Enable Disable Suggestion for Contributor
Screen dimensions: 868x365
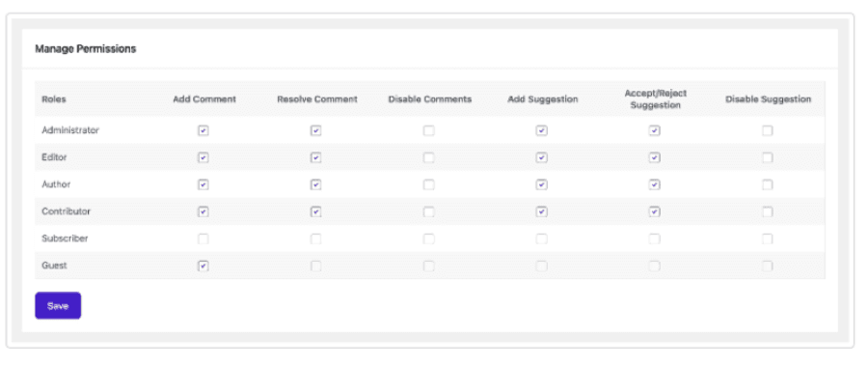coord(768,211)
